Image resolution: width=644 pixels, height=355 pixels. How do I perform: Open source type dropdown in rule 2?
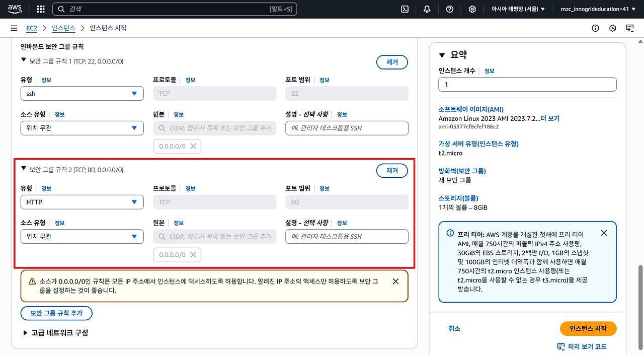click(82, 236)
